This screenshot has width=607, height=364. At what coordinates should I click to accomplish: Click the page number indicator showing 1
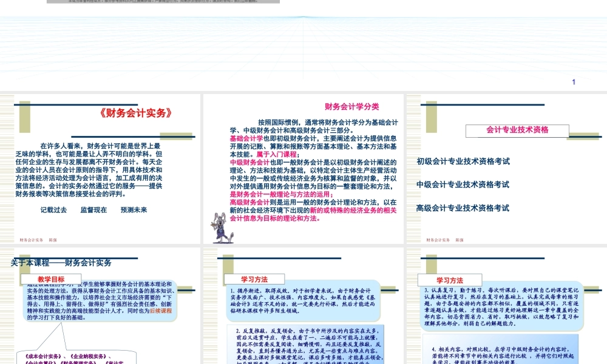574,81
